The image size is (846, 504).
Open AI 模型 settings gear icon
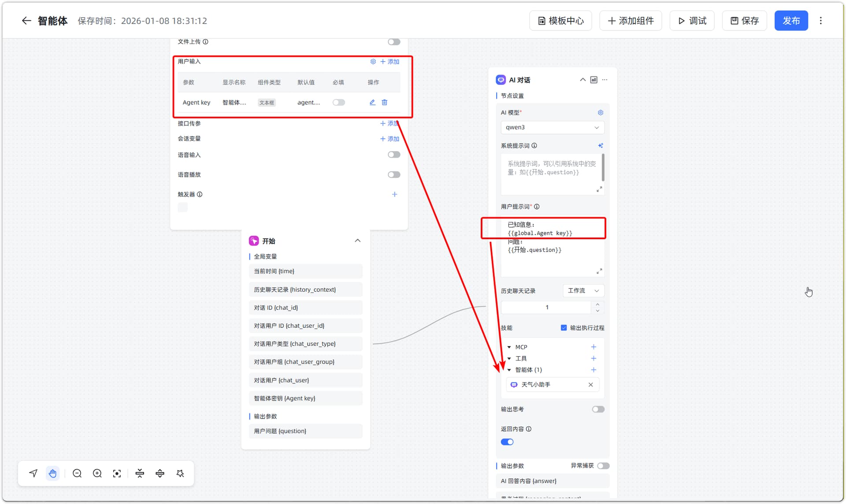click(600, 113)
